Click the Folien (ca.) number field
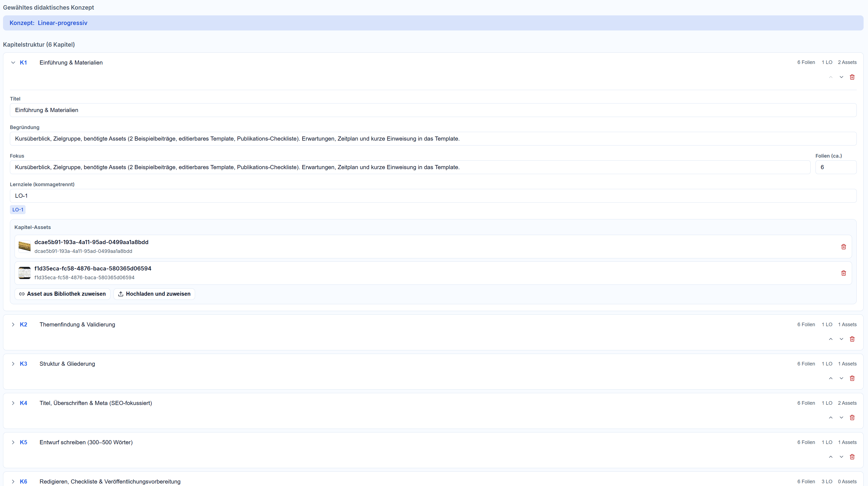Image resolution: width=868 pixels, height=486 pixels. (835, 167)
